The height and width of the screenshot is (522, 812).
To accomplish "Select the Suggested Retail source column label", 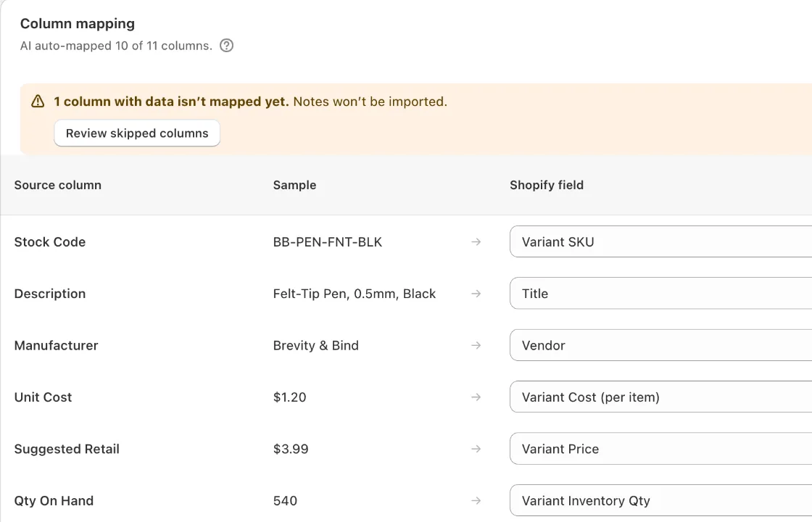I will [x=67, y=449].
